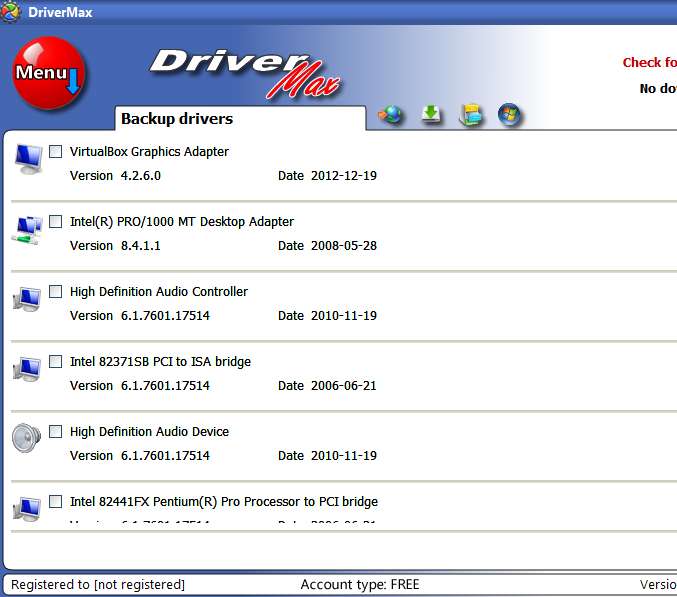Viewport: 677px width, 597px height.
Task: Check the Intel PRO/1000 MT Desktop Adapter checkbox
Action: pos(55,221)
